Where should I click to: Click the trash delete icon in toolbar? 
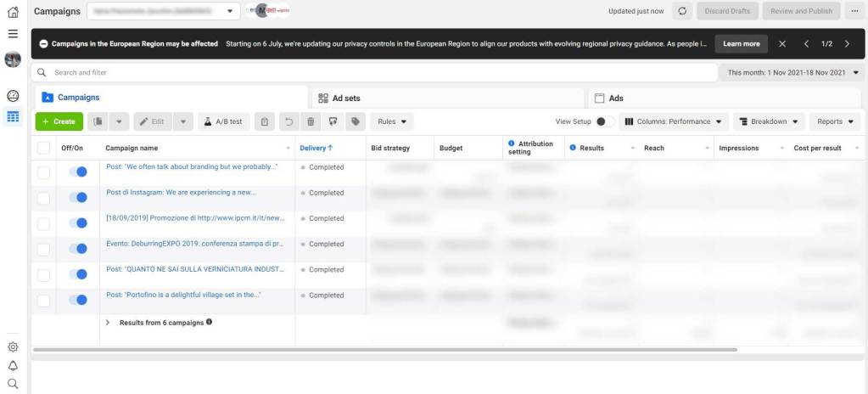pyautogui.click(x=311, y=121)
